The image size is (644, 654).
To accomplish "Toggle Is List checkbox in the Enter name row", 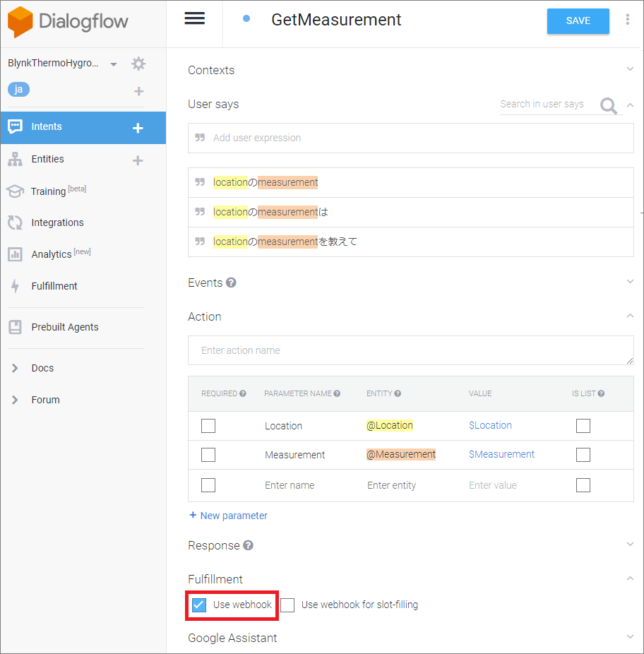I will coord(583,485).
